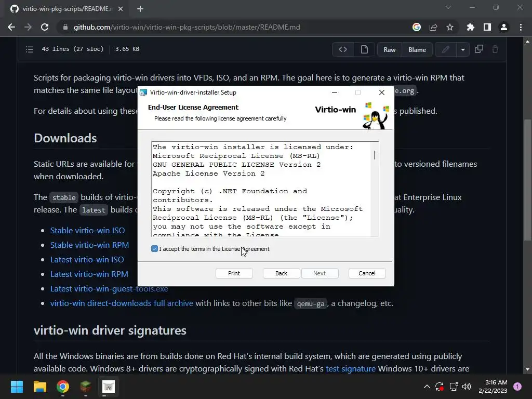Open the notification badge icon
Screen dimensions: 532x399
517,387
